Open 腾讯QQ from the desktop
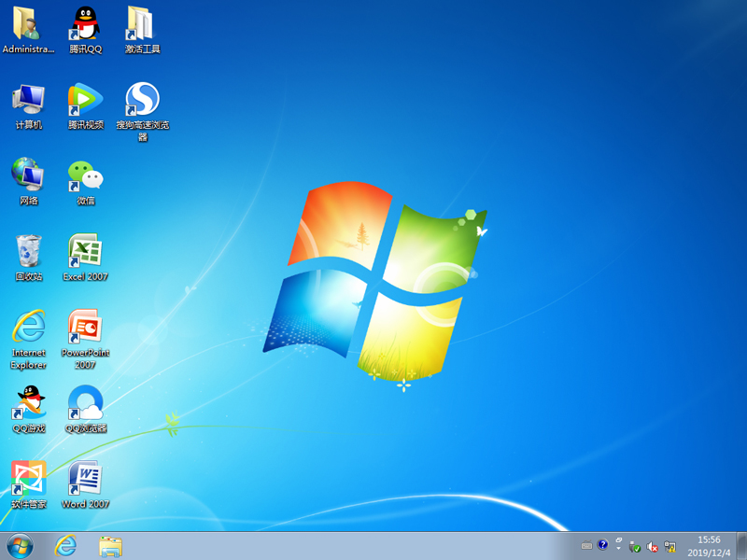747x560 pixels. 82,23
